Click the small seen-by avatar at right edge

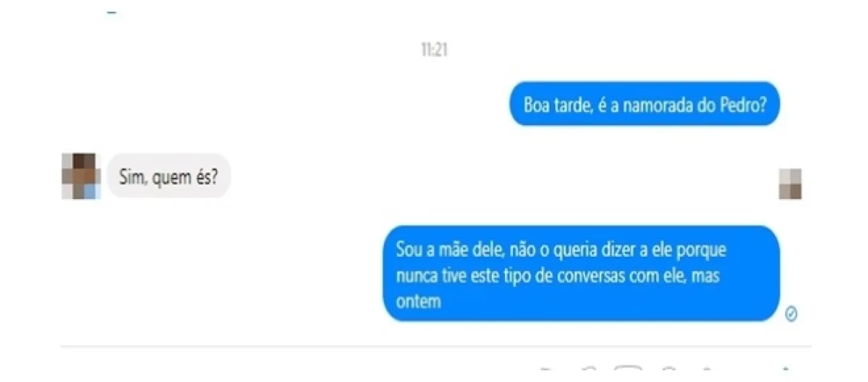coord(790,184)
